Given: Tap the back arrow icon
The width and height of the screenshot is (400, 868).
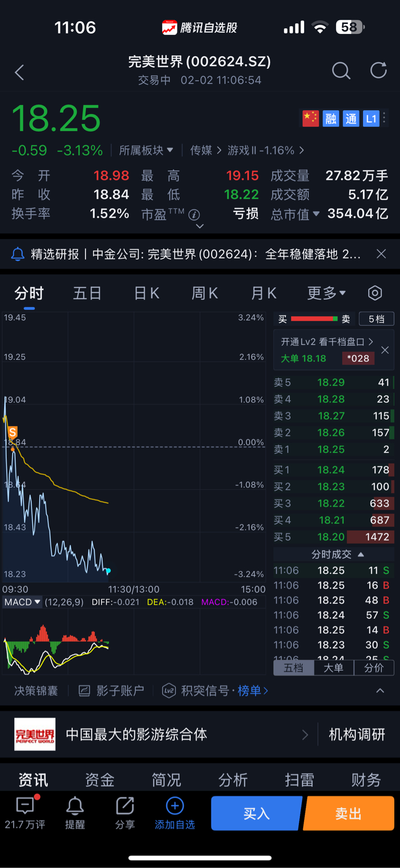Looking at the screenshot, I should [x=20, y=72].
